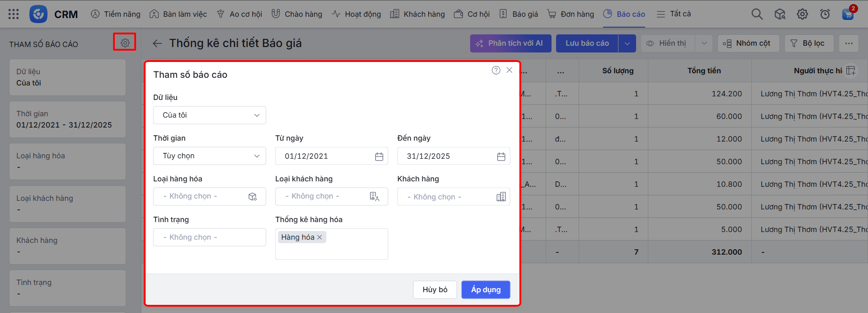Screen dimensions: 868x313
Task: Click the alarm clock reminder icon
Action: [825, 14]
